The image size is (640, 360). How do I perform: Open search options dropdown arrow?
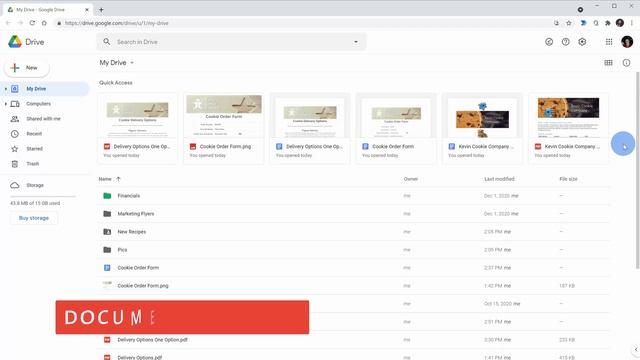click(356, 42)
